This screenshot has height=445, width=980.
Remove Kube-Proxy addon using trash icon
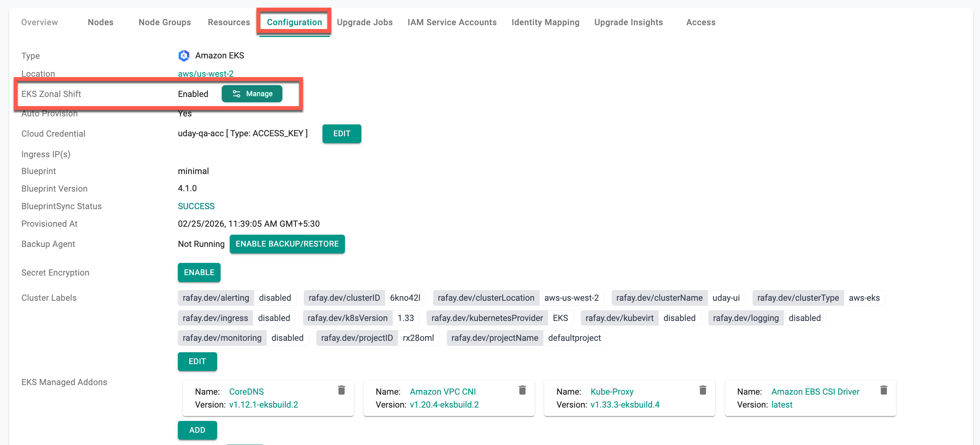click(703, 390)
